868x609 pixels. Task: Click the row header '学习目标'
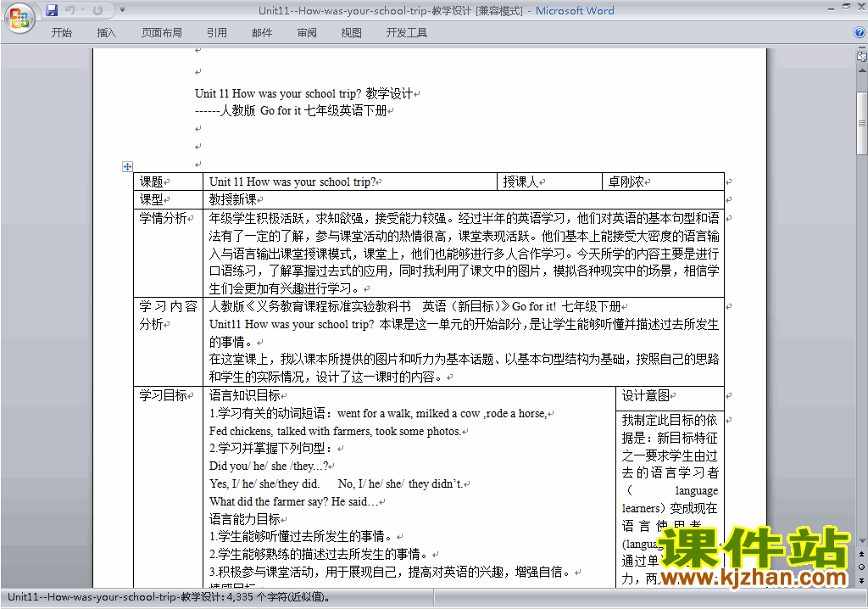[x=164, y=395]
